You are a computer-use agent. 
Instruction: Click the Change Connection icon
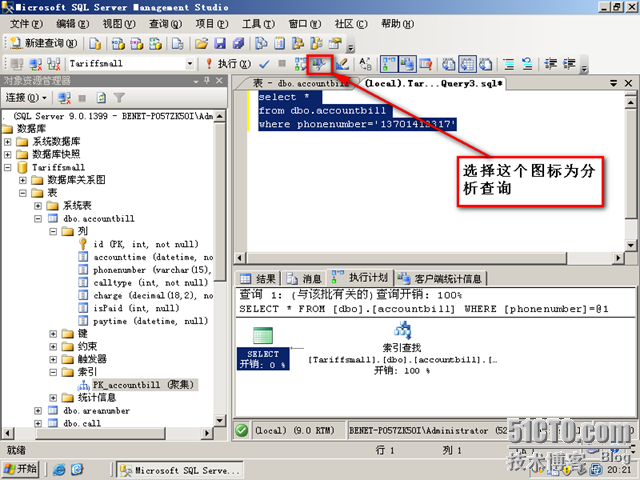pos(53,64)
